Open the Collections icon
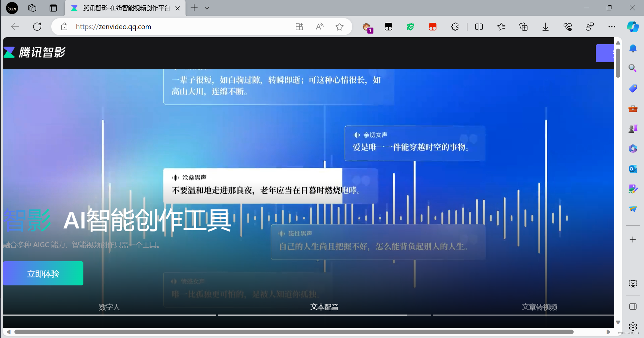 [523, 27]
